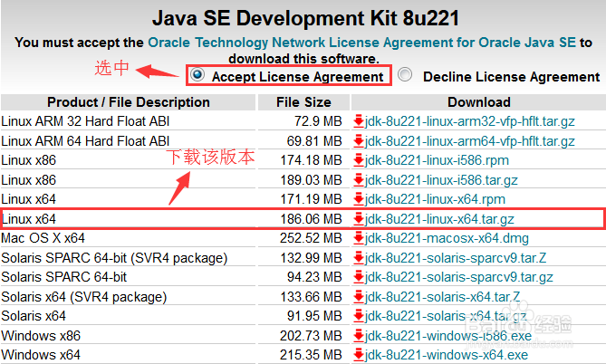Select the Accept License Agreement radio button
Image resolution: width=606 pixels, height=364 pixels.
pos(197,74)
